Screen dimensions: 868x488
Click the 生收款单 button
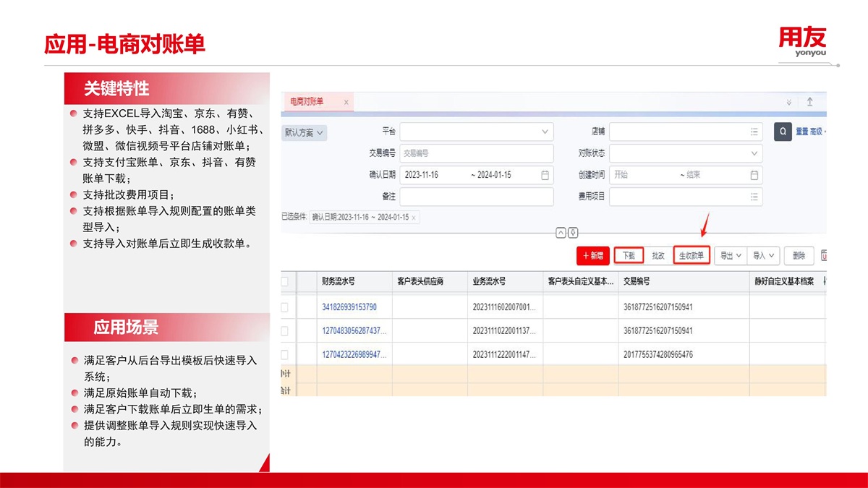tap(691, 256)
